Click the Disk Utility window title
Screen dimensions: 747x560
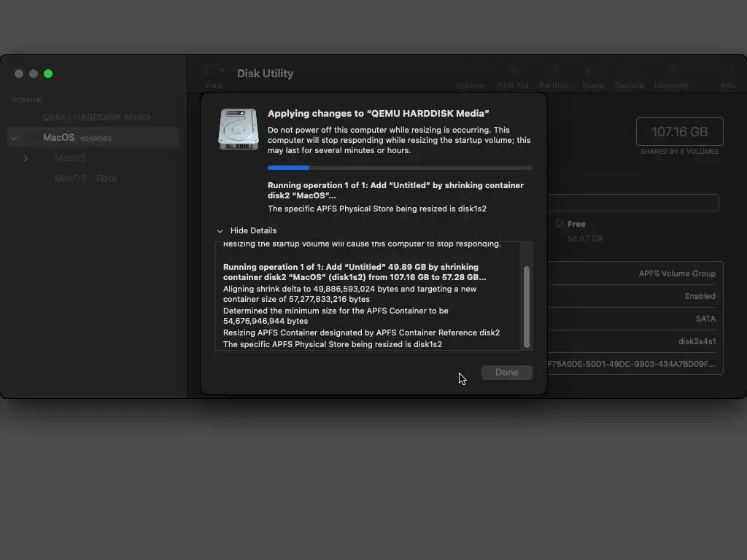pyautogui.click(x=265, y=74)
